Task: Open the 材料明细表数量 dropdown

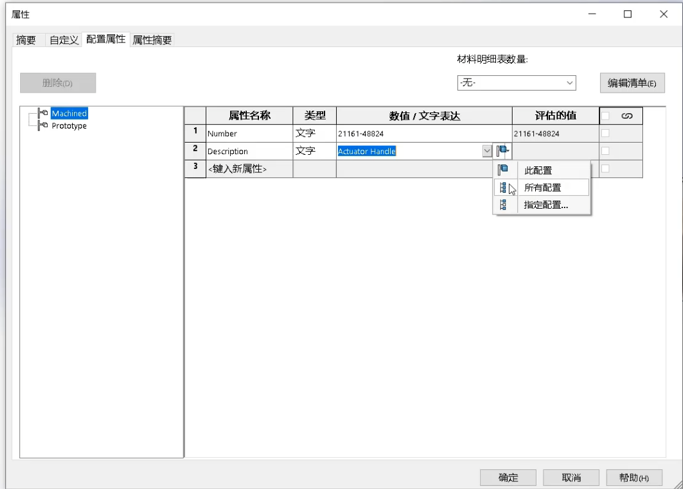Action: tap(516, 83)
